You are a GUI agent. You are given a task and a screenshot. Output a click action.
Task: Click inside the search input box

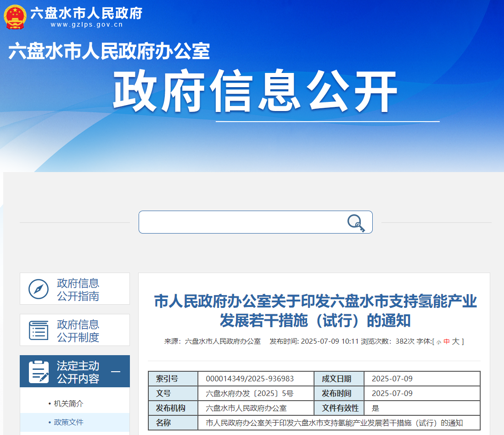coord(243,222)
